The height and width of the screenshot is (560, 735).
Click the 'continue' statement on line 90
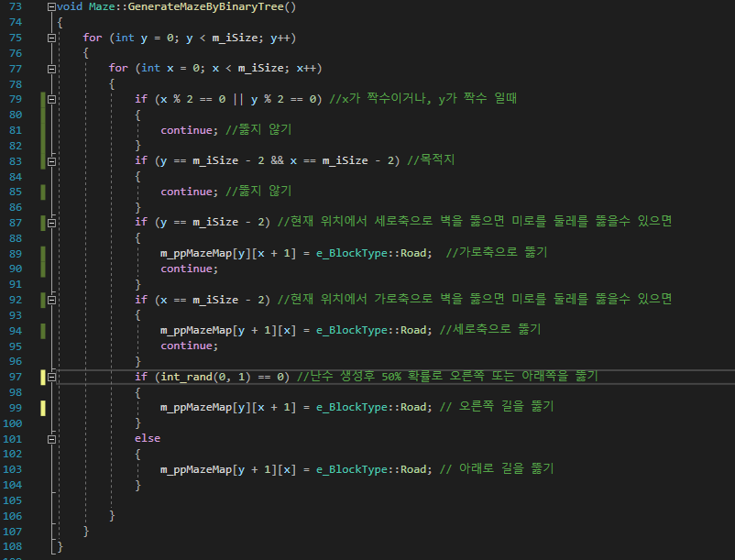tap(186, 269)
